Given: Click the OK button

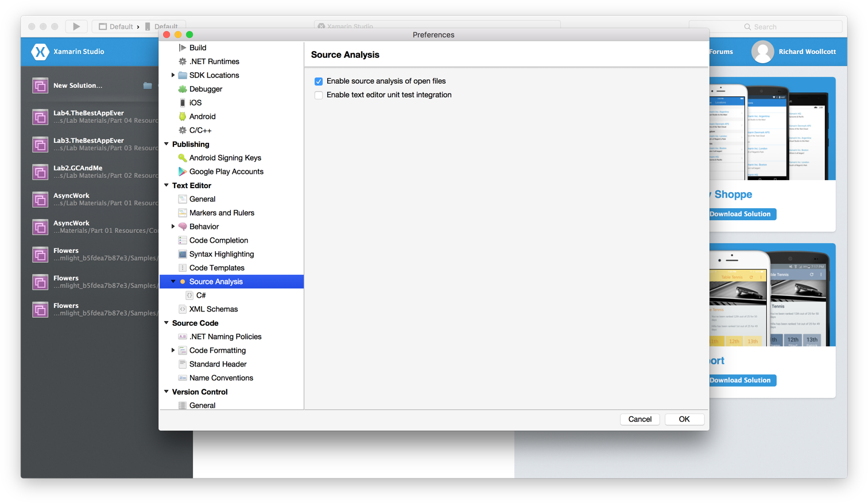Looking at the screenshot, I should click(684, 419).
